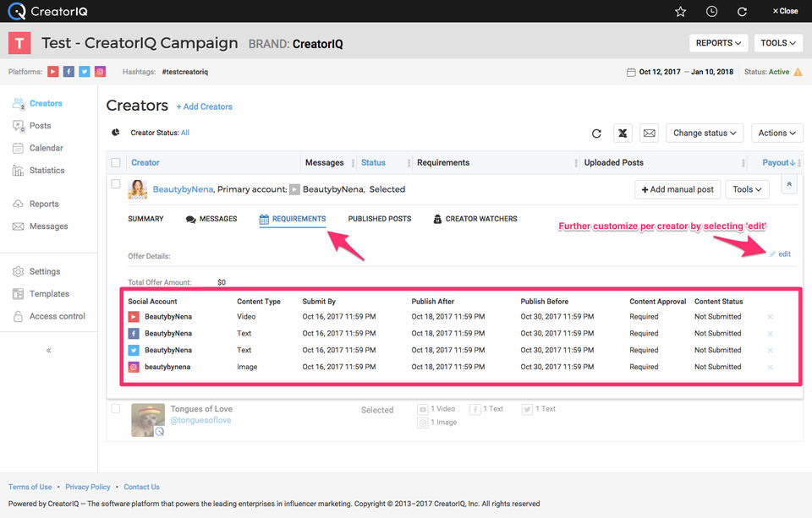Click the Tongues of Love avatar thumbnail
Screen dimensions: 812x518
(148, 420)
